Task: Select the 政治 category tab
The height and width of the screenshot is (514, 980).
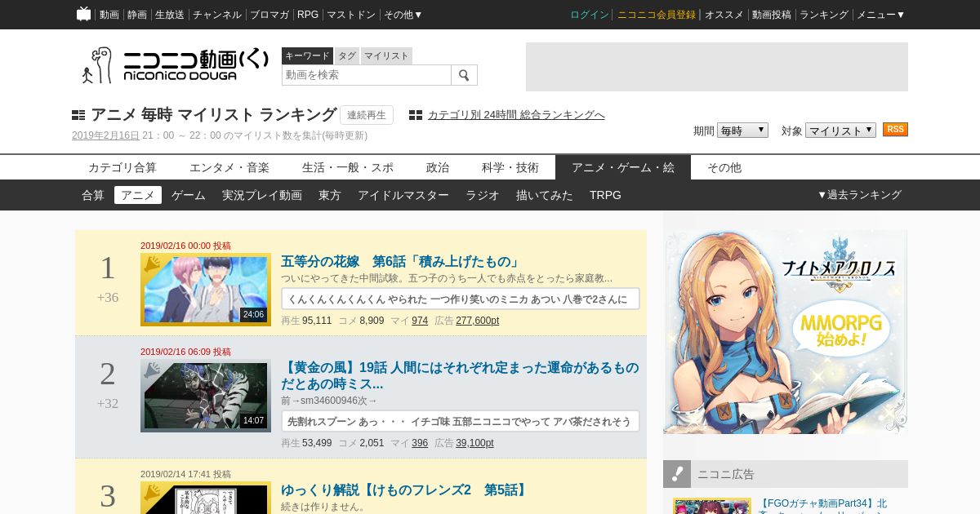Action: coord(438,167)
